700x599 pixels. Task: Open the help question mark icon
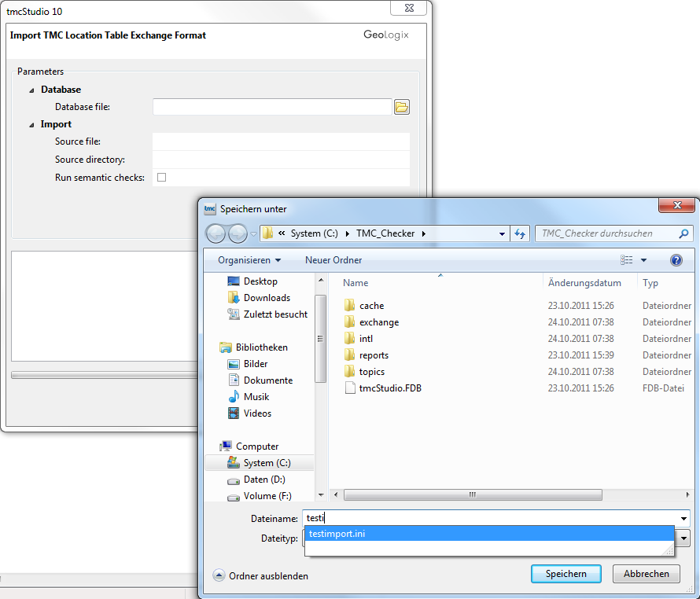(x=676, y=260)
